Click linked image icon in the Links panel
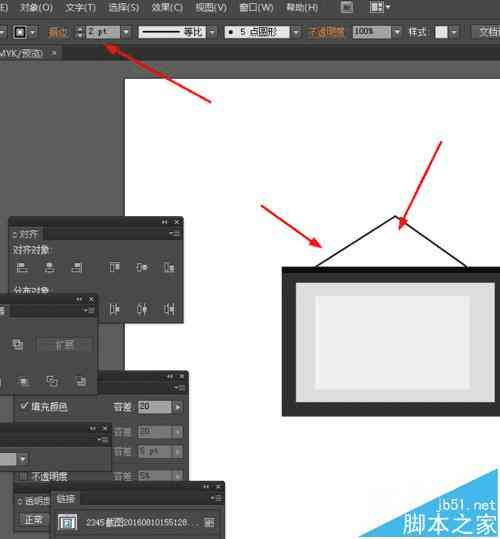Viewport: 500px width, 539px height. (67, 522)
